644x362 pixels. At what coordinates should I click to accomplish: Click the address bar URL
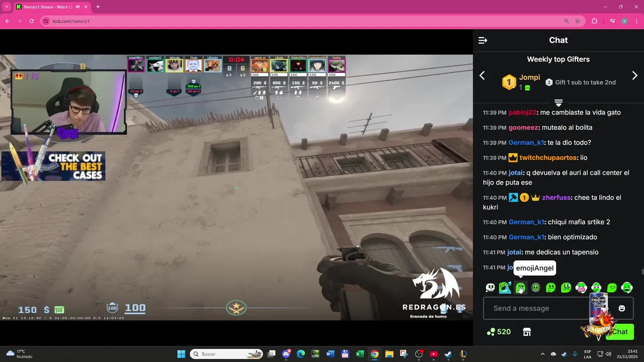pyautogui.click(x=71, y=21)
